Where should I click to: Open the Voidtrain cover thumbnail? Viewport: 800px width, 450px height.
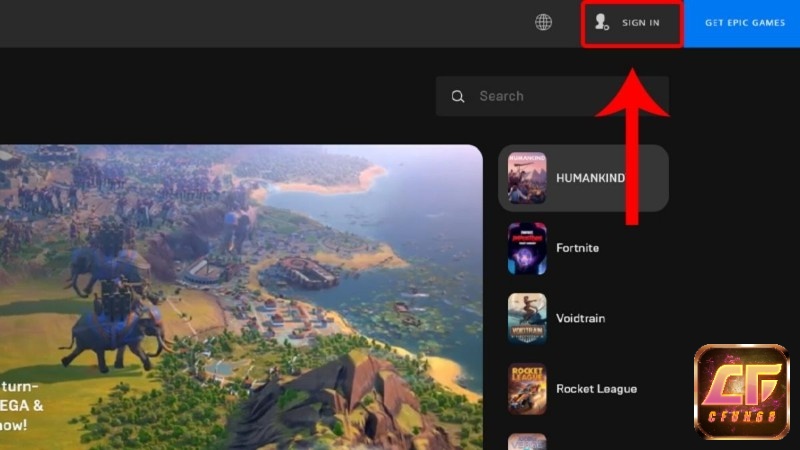(527, 318)
